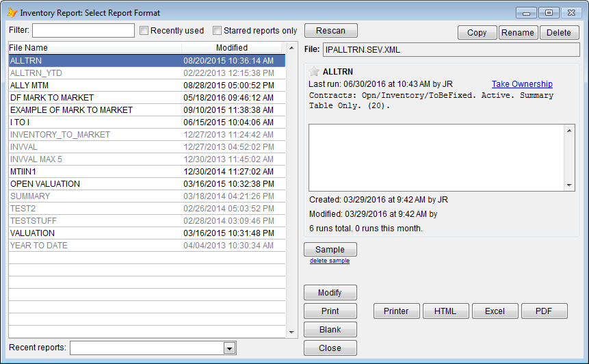Select the YEAR TO DATE report
This screenshot has height=364, width=589.
147,246
